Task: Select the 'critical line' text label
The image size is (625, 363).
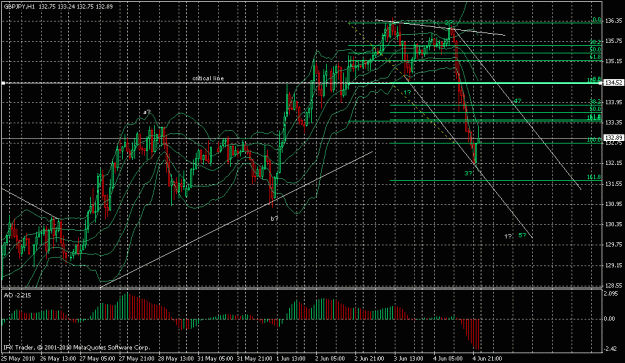Action: [208, 78]
